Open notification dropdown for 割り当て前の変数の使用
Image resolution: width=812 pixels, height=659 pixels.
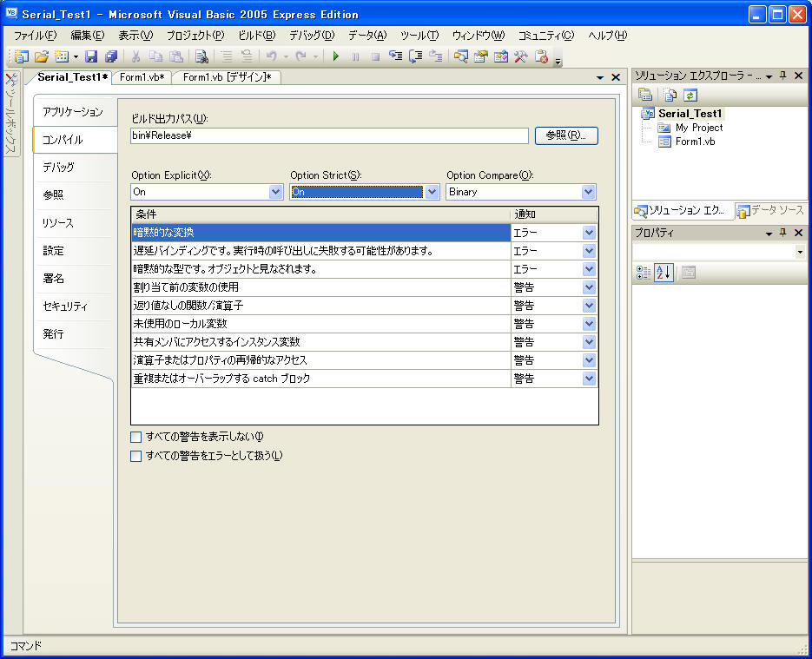589,287
